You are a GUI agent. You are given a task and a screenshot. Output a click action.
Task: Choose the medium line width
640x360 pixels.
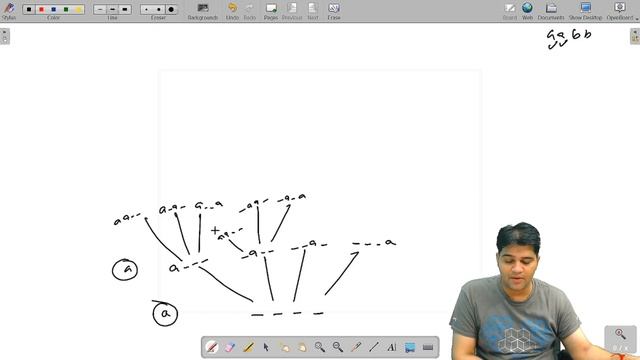point(112,9)
